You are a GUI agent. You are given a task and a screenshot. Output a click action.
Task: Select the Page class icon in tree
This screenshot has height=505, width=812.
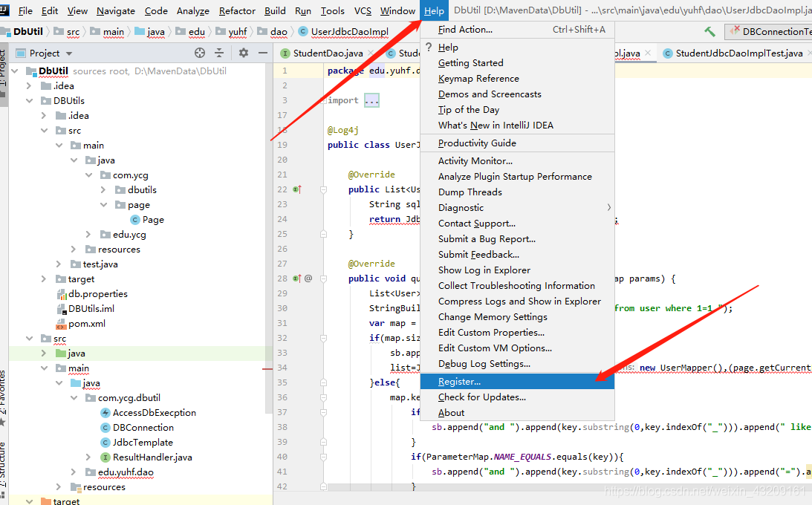134,220
